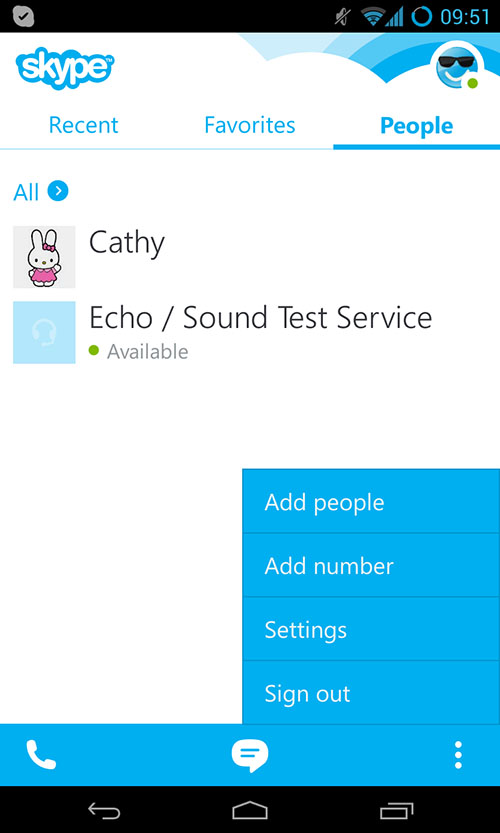Open Settings from the popup menu
This screenshot has width=500, height=833.
(x=371, y=629)
